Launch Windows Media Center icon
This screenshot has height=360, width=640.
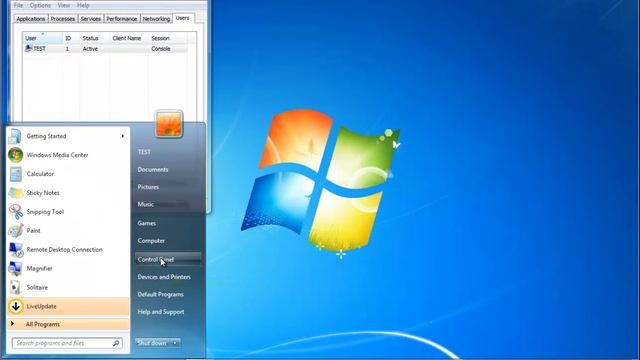point(16,155)
